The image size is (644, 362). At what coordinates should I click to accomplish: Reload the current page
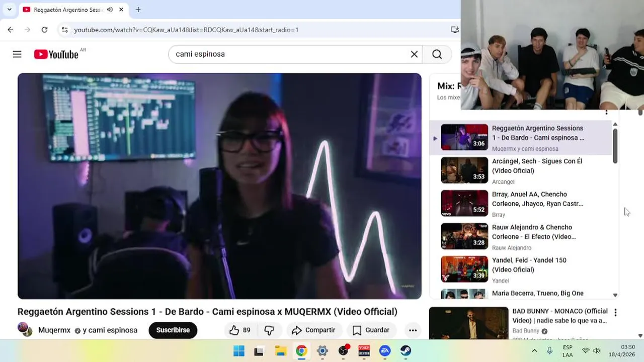(44, 30)
